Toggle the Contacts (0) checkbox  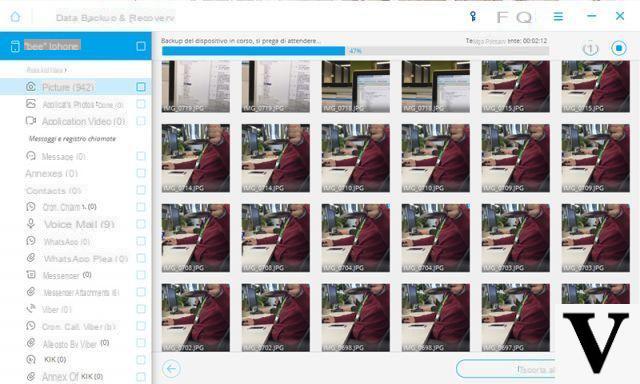[141, 190]
